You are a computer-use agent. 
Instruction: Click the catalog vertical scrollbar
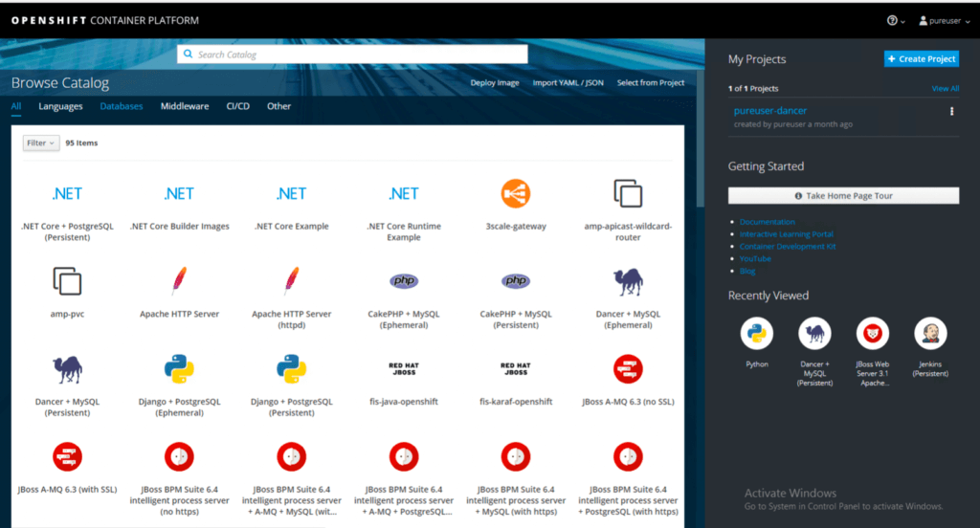click(x=701, y=139)
